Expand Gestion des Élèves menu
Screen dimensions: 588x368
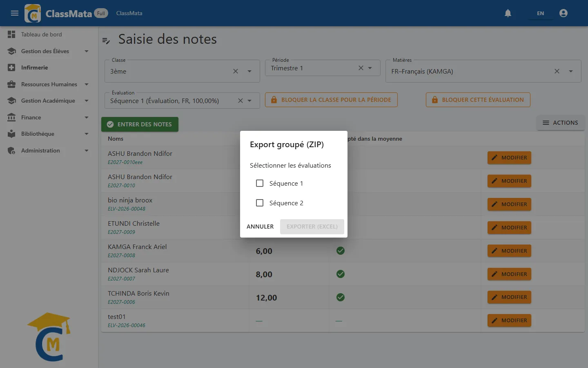tap(49, 51)
